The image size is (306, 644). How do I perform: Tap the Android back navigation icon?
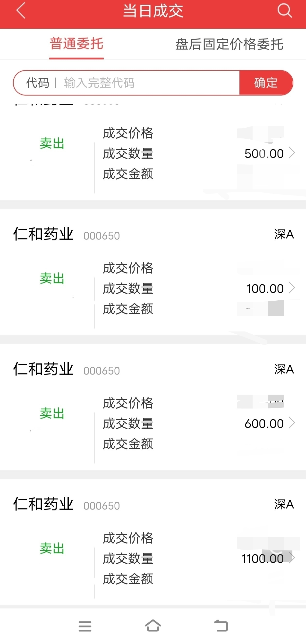click(221, 626)
